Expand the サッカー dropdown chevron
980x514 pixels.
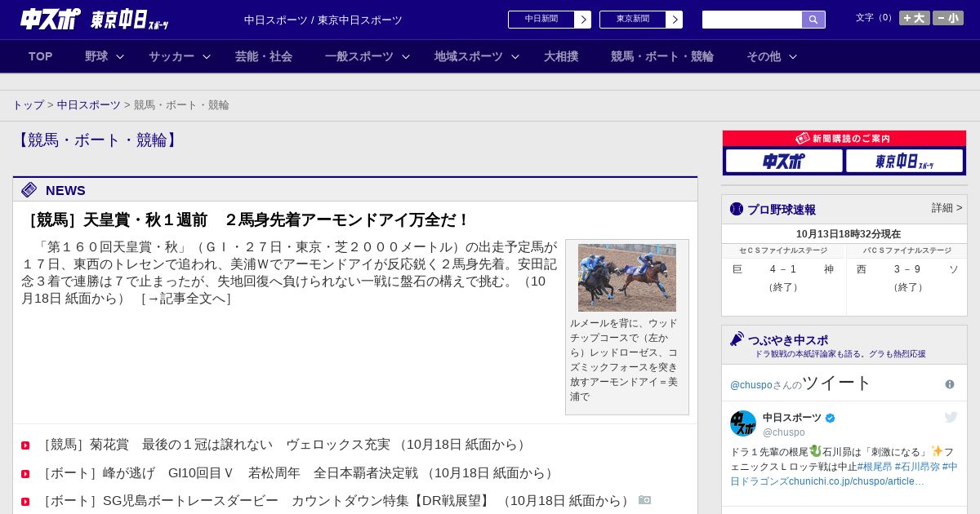point(207,56)
